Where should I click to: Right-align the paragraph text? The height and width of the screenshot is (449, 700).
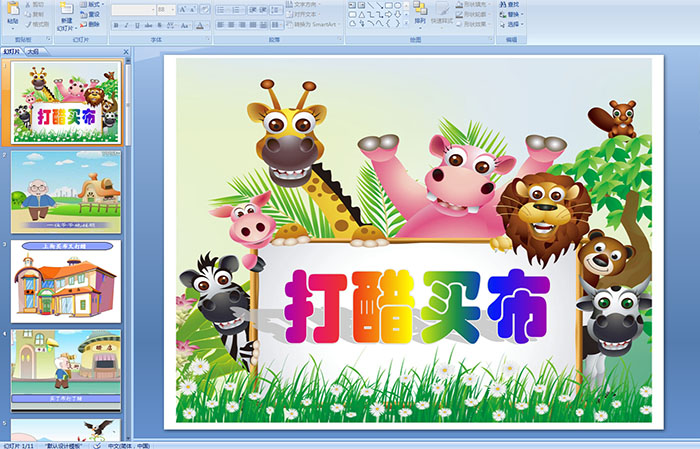coord(242,25)
